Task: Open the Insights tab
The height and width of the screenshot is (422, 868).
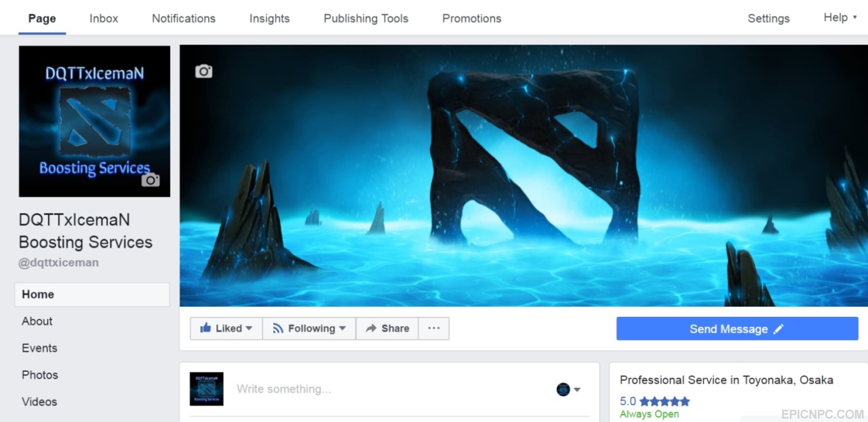Action: tap(269, 18)
